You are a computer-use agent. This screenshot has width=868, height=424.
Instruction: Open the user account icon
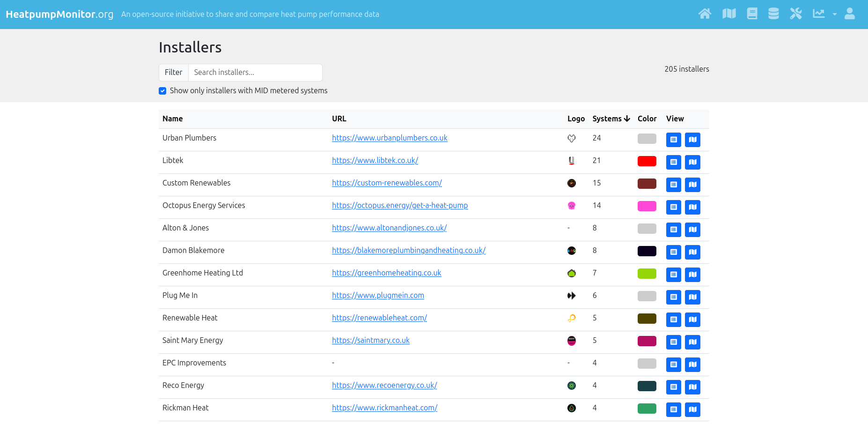850,14
